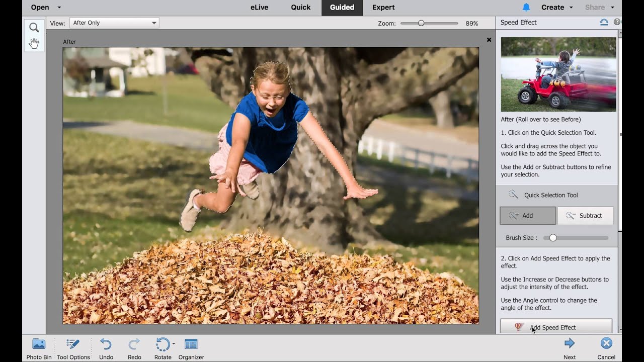Select the Guided tab

342,7
